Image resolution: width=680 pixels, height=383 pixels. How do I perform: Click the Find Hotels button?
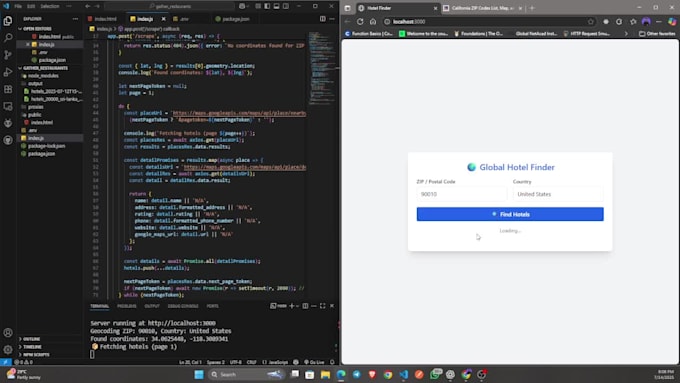click(x=510, y=214)
